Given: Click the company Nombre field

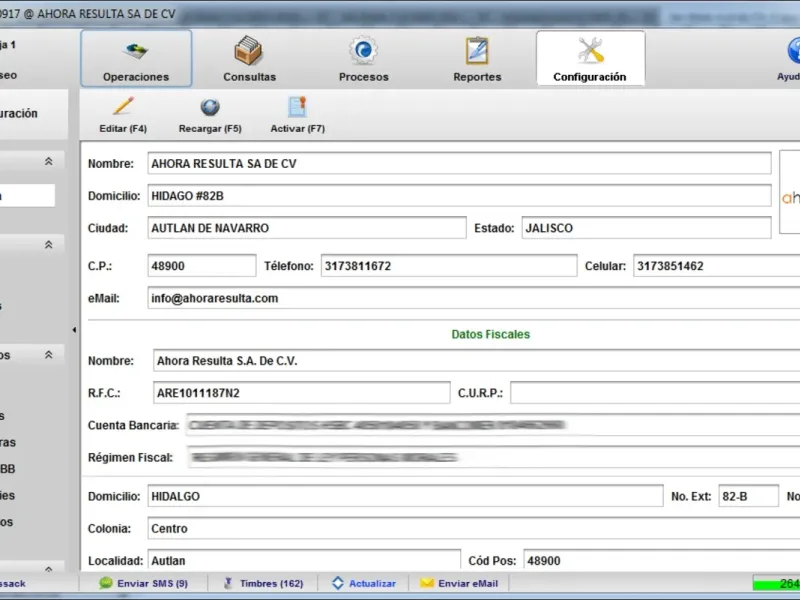Looking at the screenshot, I should tap(459, 163).
